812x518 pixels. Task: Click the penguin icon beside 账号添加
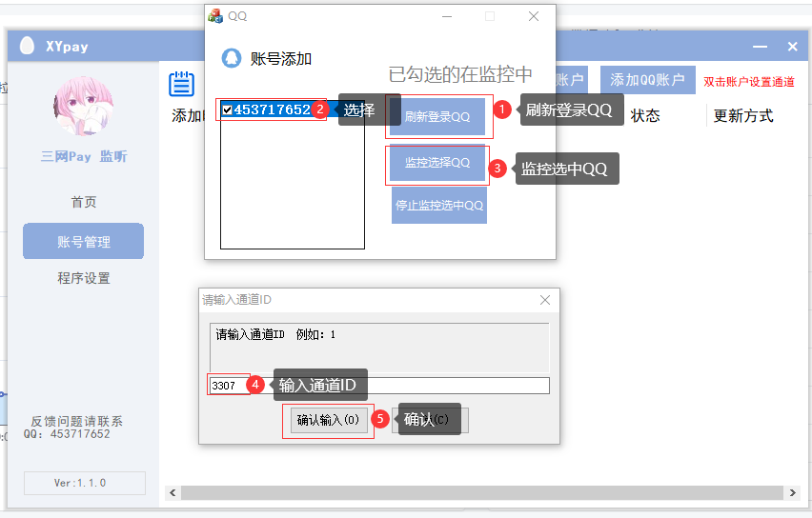231,58
